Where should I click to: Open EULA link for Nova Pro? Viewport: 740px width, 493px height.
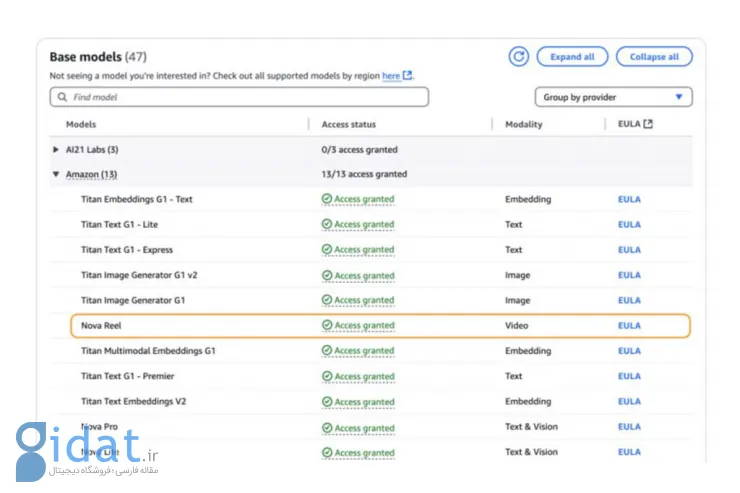coord(629,426)
